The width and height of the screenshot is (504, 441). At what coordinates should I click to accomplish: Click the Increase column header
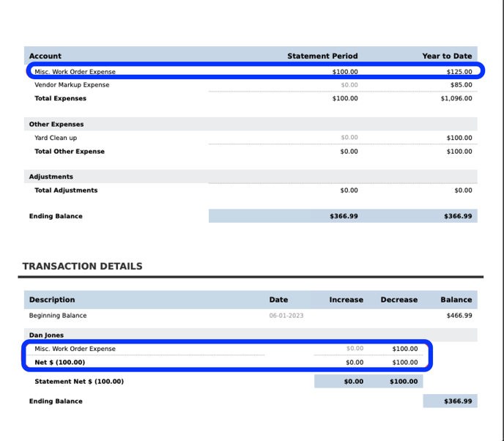point(346,300)
